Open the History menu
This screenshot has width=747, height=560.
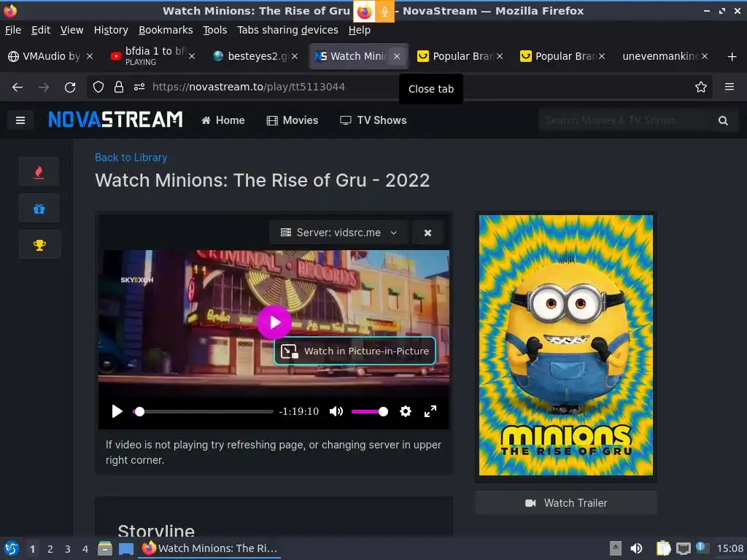111,30
